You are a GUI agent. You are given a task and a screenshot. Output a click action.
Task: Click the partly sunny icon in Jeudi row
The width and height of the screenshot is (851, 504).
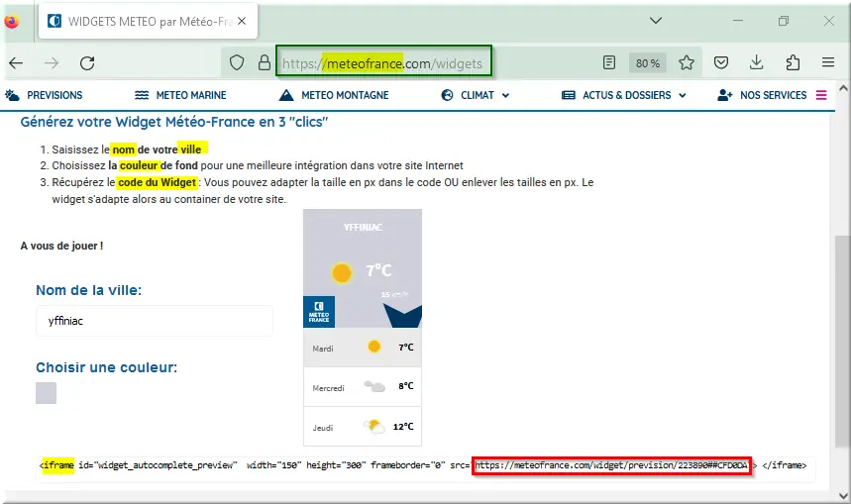click(373, 426)
